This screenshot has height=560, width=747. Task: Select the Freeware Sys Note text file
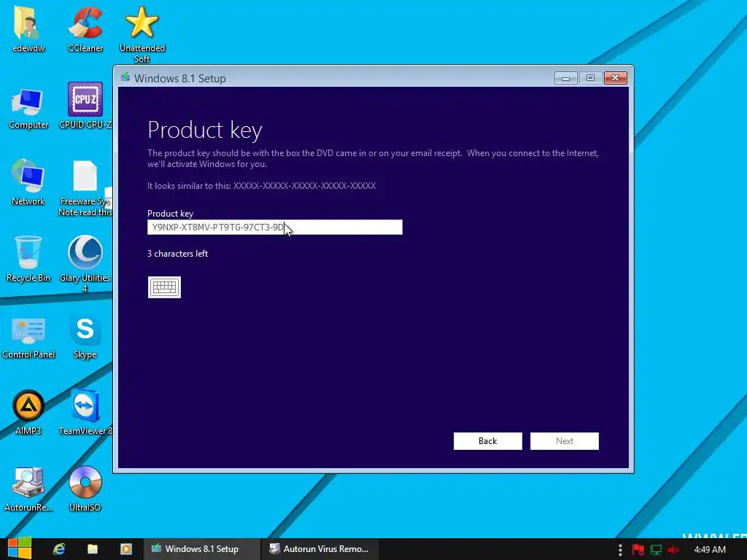click(x=85, y=188)
